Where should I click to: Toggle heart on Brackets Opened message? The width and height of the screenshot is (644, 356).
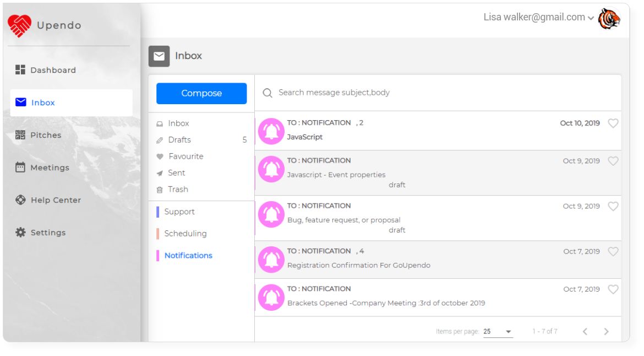(613, 289)
